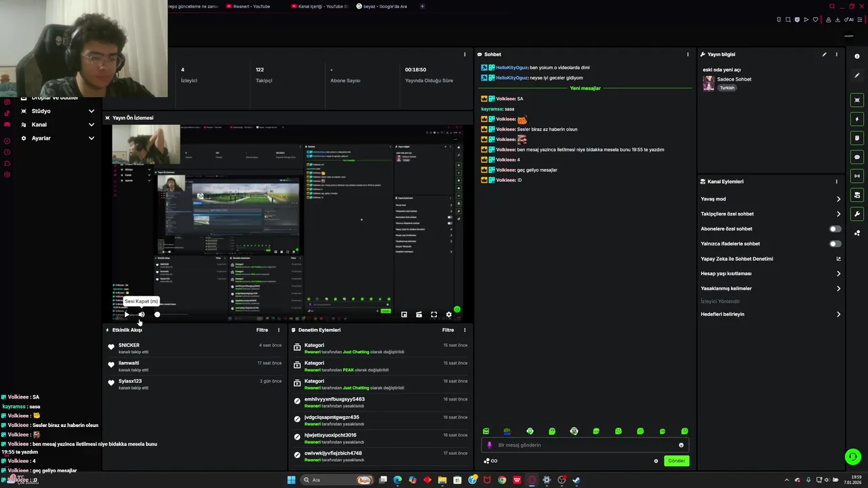The image size is (868, 488).
Task: Open Yayın Ön İzlemesi panel options menu
Action: pyautogui.click(x=465, y=54)
